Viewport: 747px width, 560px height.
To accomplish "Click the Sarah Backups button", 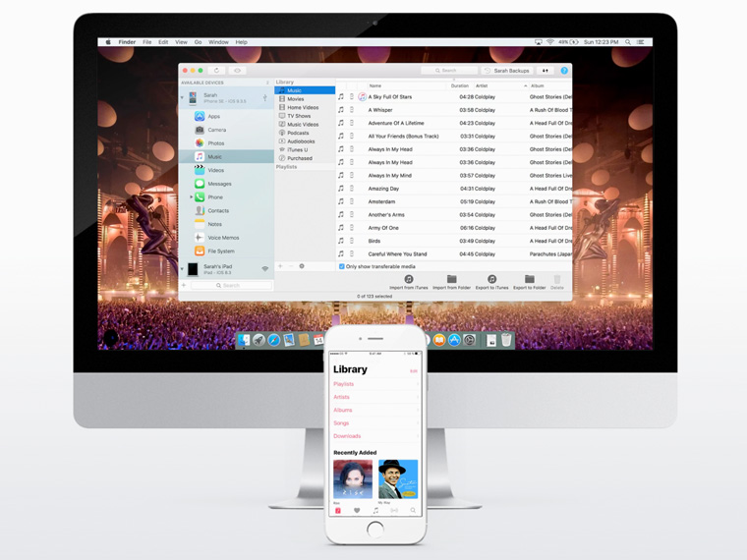I will pyautogui.click(x=507, y=71).
